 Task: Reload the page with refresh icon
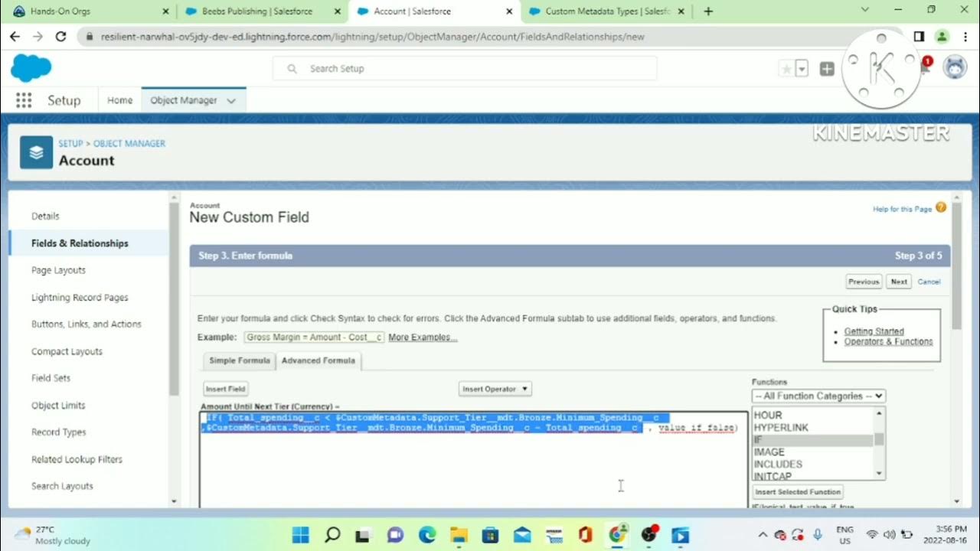(x=61, y=36)
